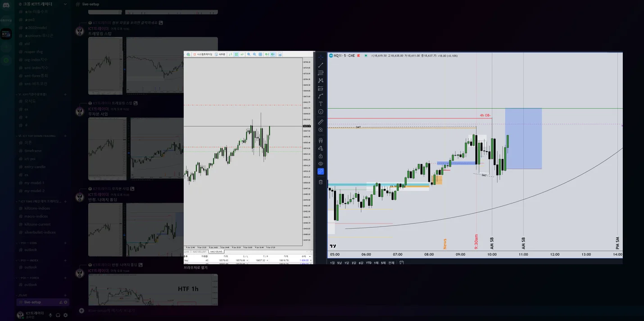Select the trend line drawing tool
This screenshot has height=321, width=644.
point(321,65)
